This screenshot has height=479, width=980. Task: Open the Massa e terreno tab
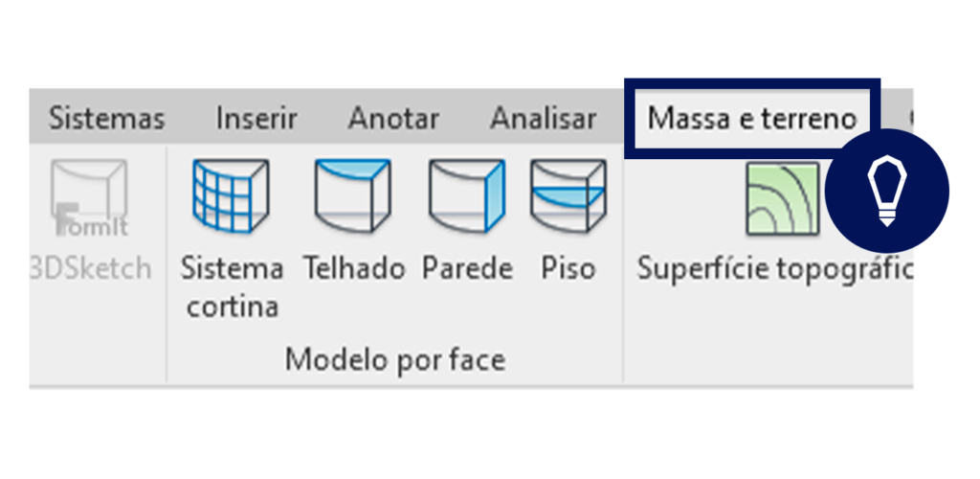coord(751,118)
